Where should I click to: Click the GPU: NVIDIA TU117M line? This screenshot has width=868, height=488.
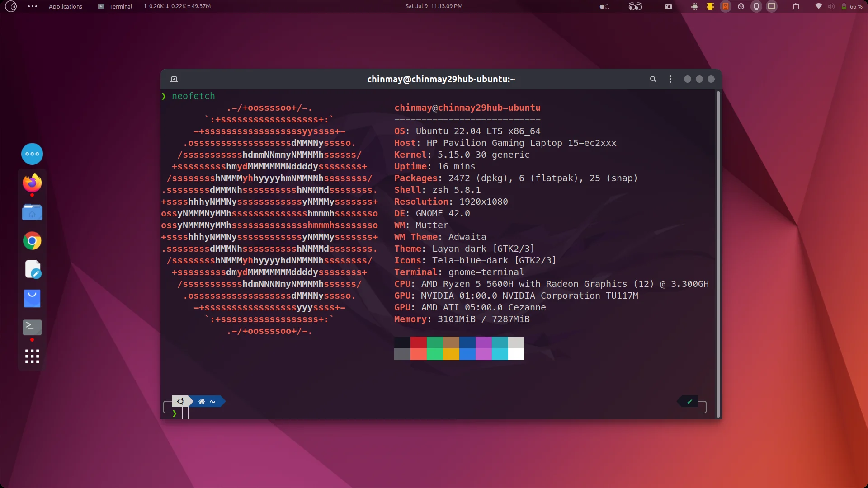point(516,296)
